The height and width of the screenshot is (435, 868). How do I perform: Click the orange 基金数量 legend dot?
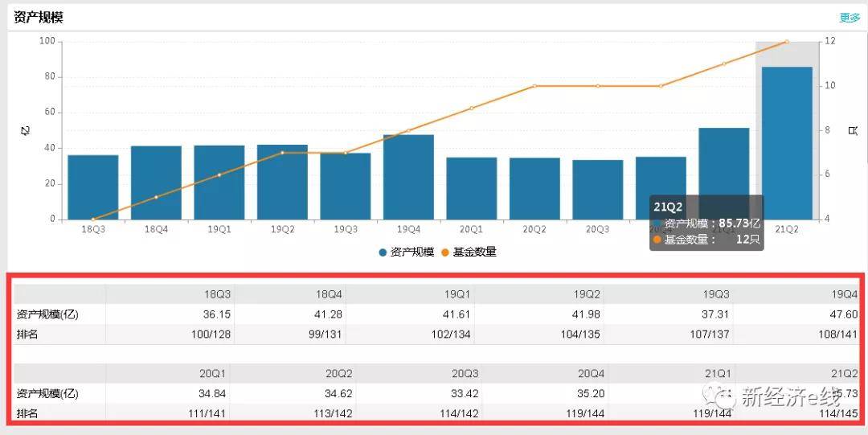pyautogui.click(x=445, y=252)
